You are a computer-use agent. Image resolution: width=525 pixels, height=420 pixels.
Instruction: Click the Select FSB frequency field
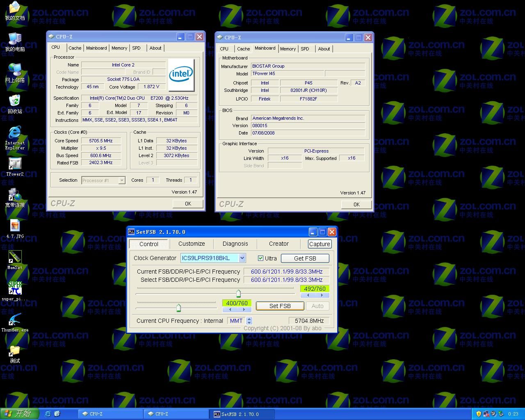pos(287,280)
